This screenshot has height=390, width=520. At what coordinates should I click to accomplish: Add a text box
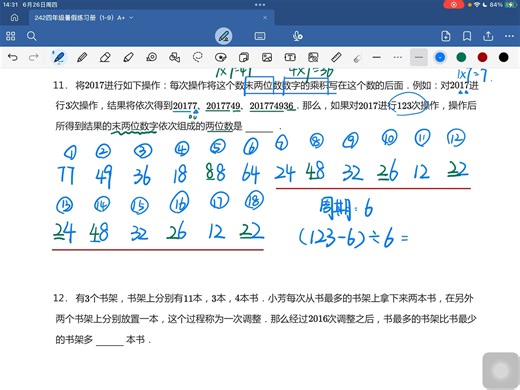click(290, 57)
